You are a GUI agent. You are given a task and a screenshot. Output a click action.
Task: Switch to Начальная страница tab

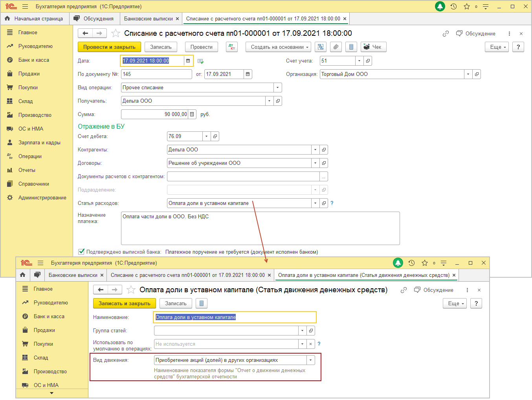click(35, 18)
